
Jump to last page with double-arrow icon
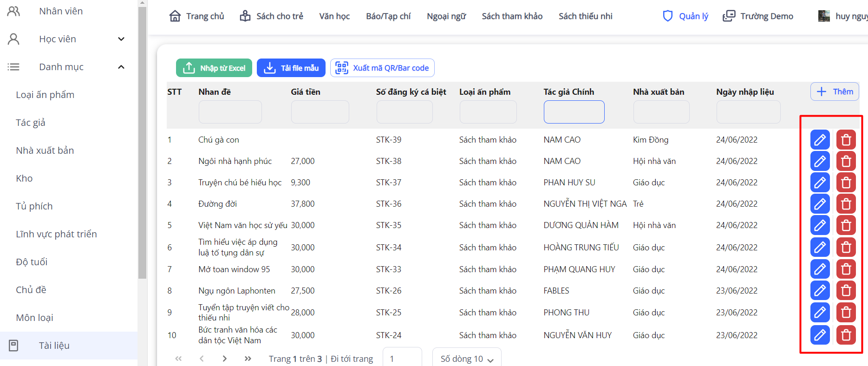[248, 359]
